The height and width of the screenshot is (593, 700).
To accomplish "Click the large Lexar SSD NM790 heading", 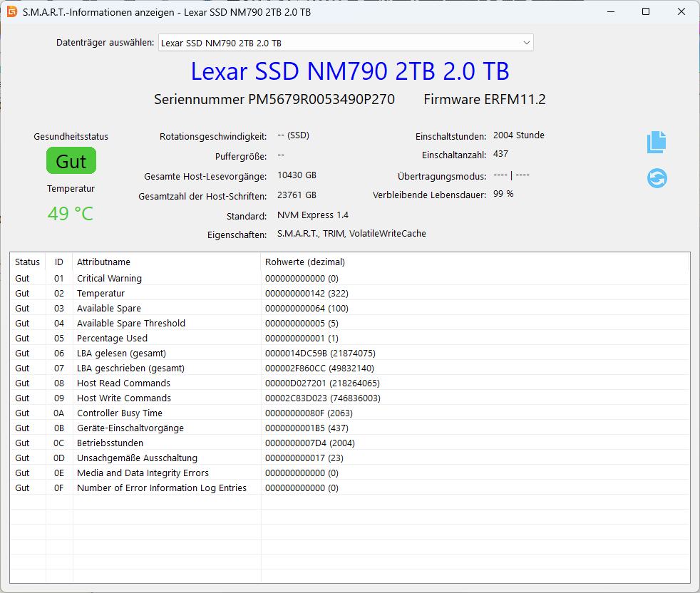I will tap(350, 71).
